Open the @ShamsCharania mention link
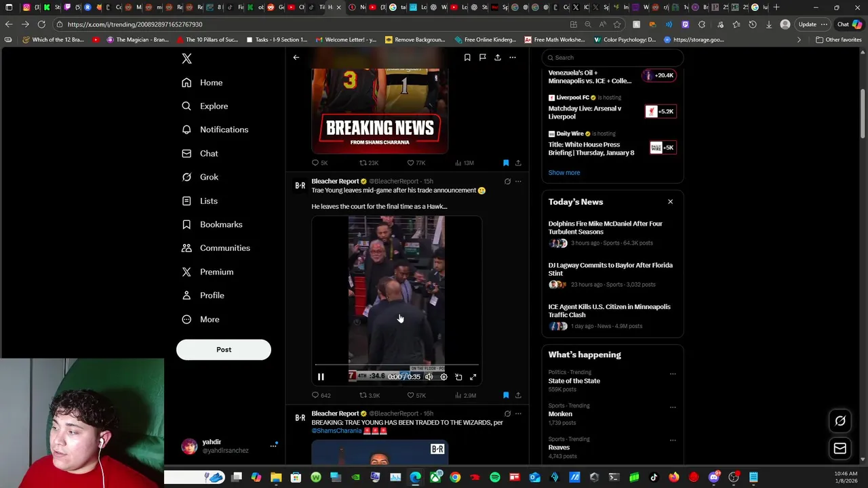The width and height of the screenshot is (868, 488). (336, 431)
